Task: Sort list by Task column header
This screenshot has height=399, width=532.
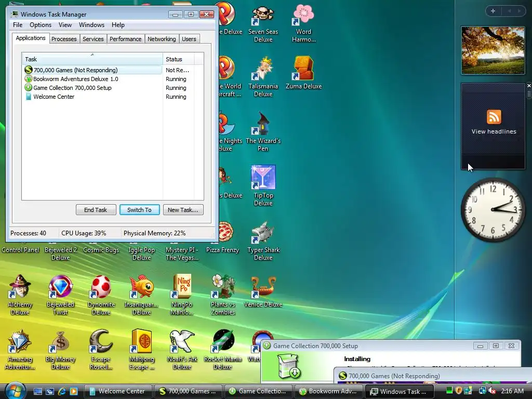Action: (x=92, y=59)
